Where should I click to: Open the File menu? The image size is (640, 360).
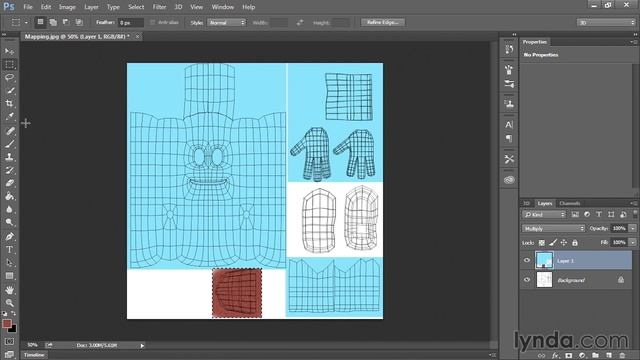click(28, 7)
